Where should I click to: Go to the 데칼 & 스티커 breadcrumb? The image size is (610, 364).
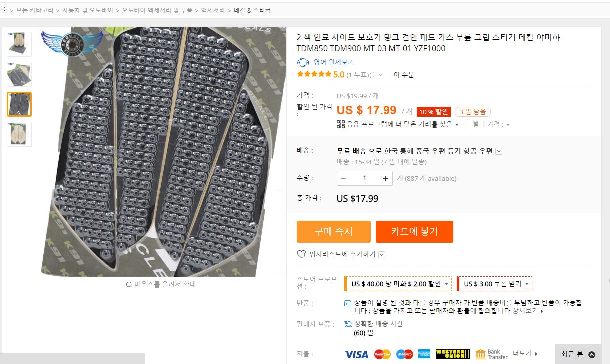(252, 10)
